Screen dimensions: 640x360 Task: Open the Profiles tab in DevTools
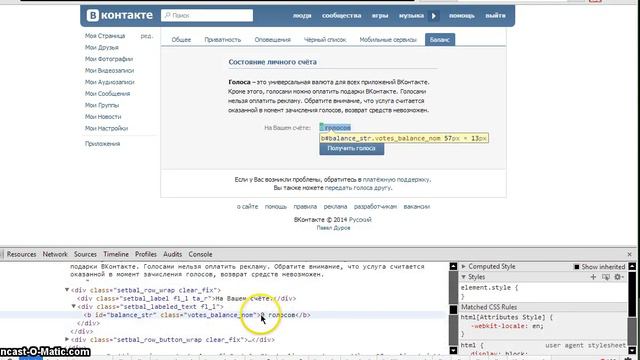point(146,254)
